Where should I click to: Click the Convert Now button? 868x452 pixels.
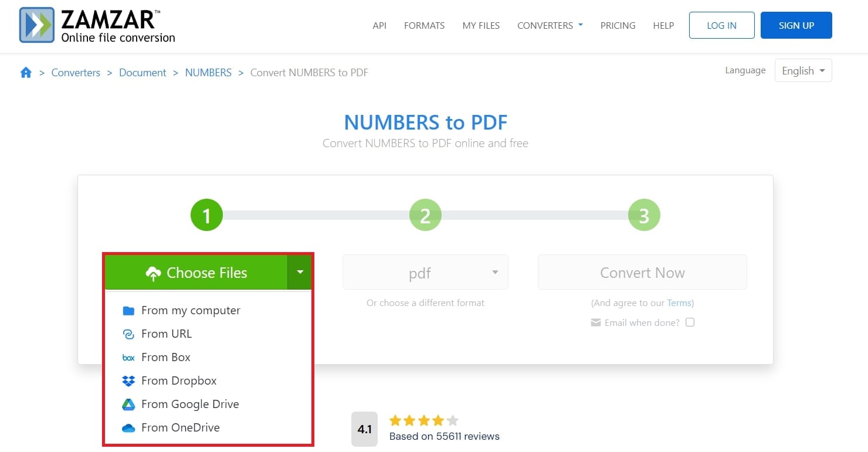point(642,272)
